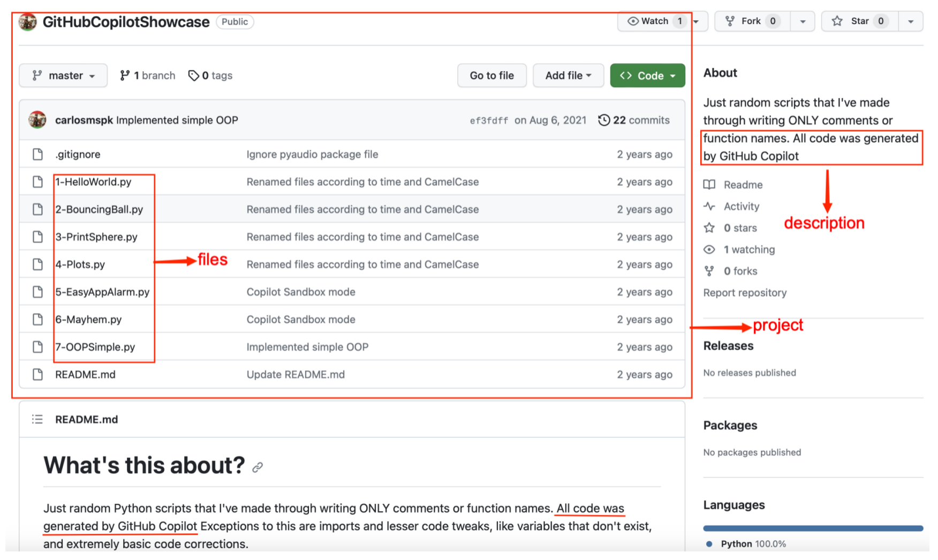Click Report repository link
Viewport: 938px width, 560px height.
click(745, 293)
